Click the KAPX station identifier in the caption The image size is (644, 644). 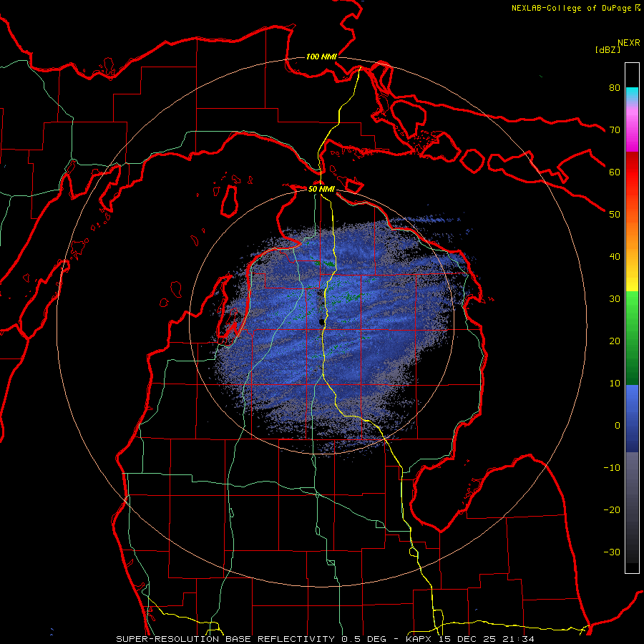click(x=420, y=639)
